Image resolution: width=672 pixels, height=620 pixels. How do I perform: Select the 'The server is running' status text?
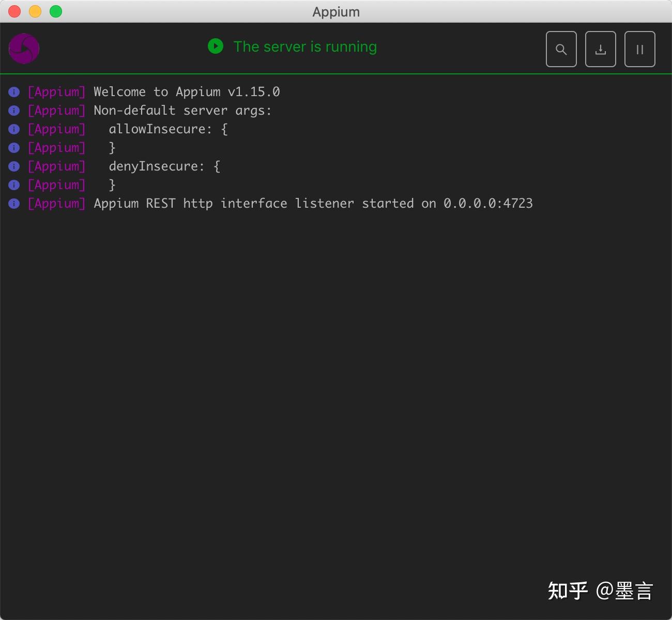(x=305, y=47)
